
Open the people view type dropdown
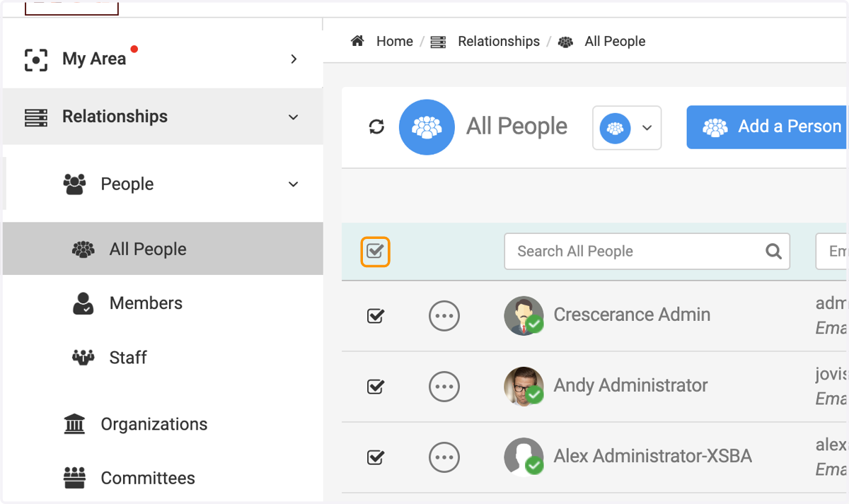coord(627,128)
